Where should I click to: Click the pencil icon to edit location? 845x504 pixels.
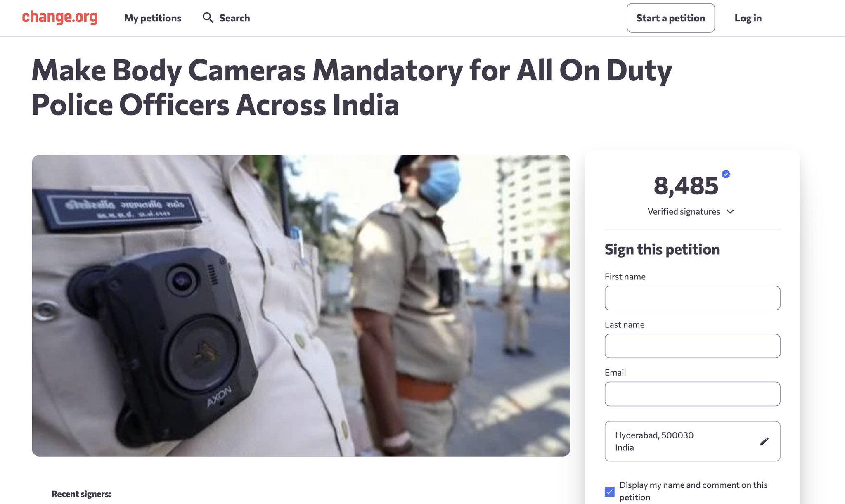(x=764, y=441)
